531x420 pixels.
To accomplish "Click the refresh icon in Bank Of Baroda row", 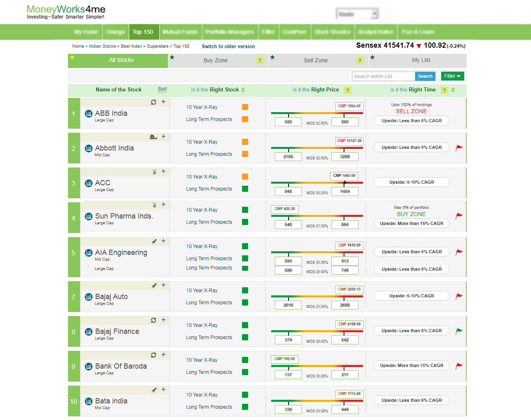I will tap(153, 355).
